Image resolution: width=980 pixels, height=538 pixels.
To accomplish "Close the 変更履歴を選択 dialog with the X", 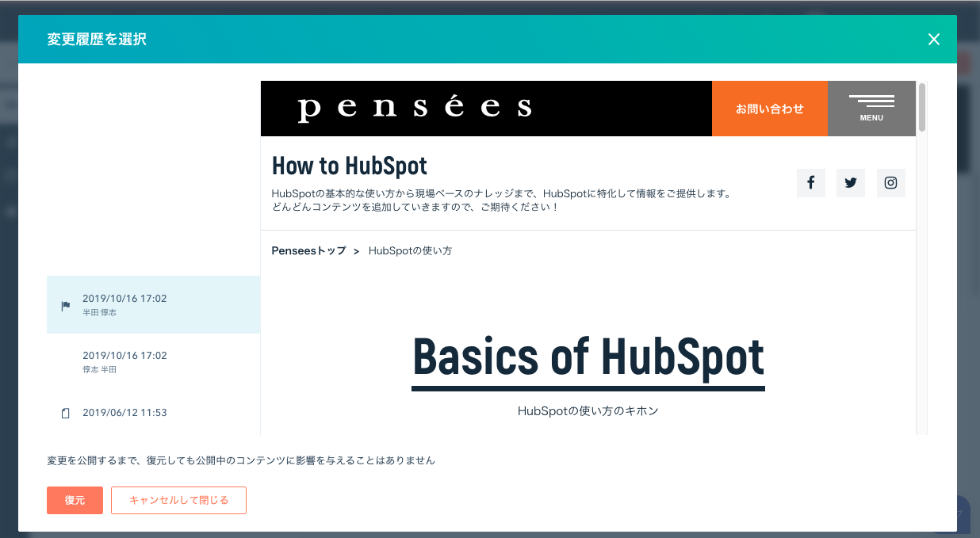I will point(934,40).
